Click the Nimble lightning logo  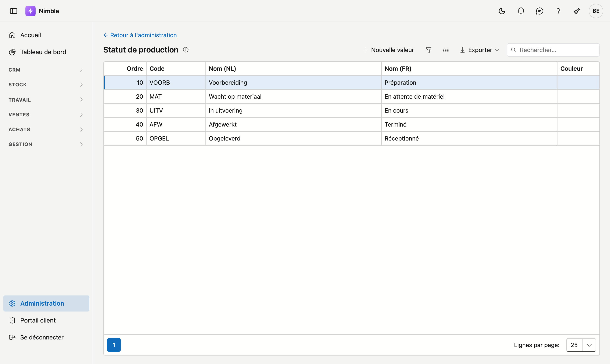click(30, 11)
